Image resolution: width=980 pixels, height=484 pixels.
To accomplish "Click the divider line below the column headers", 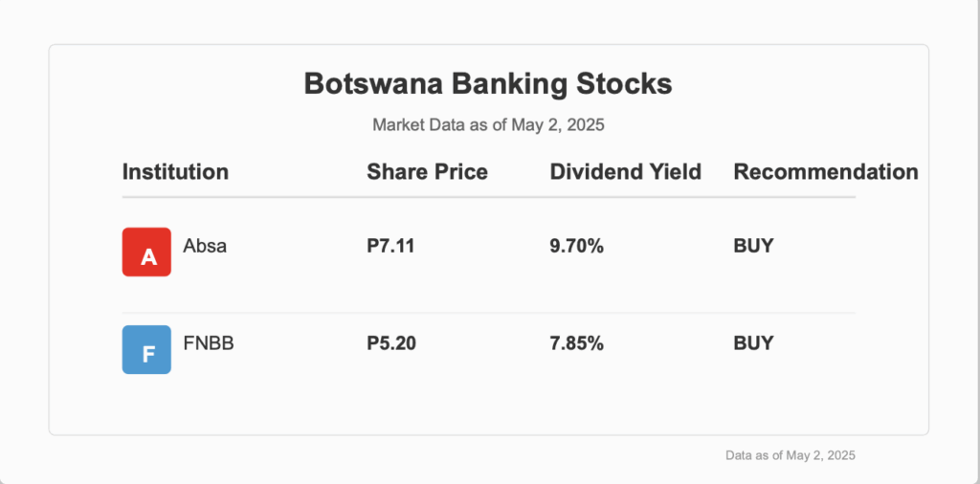I will click(x=488, y=197).
